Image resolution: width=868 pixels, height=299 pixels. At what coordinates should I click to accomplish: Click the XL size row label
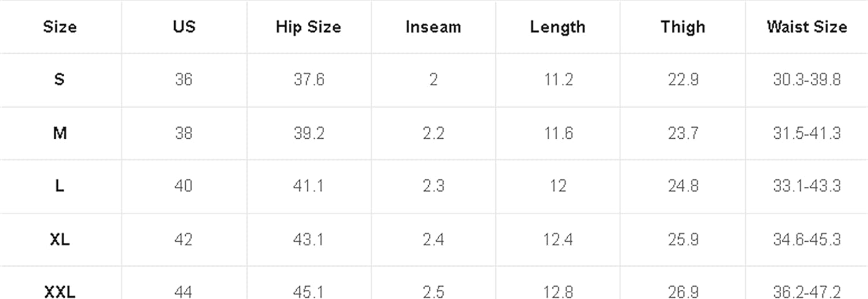[60, 239]
